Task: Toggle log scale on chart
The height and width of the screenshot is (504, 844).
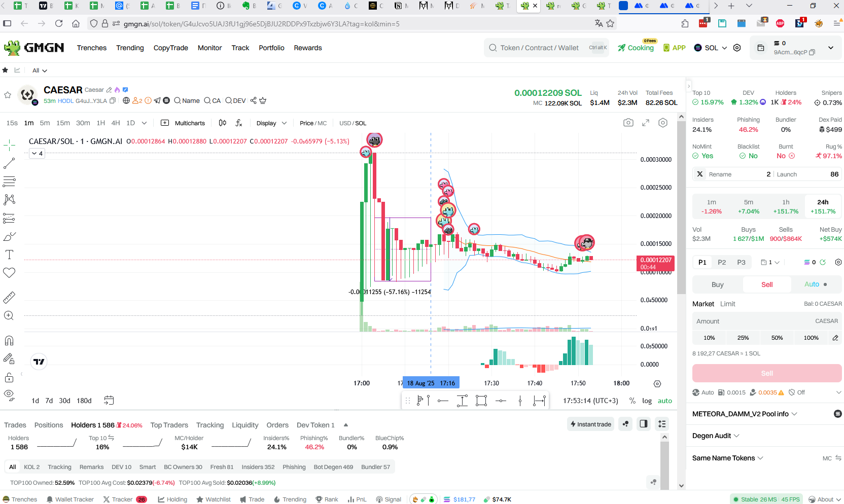Action: [x=647, y=401]
